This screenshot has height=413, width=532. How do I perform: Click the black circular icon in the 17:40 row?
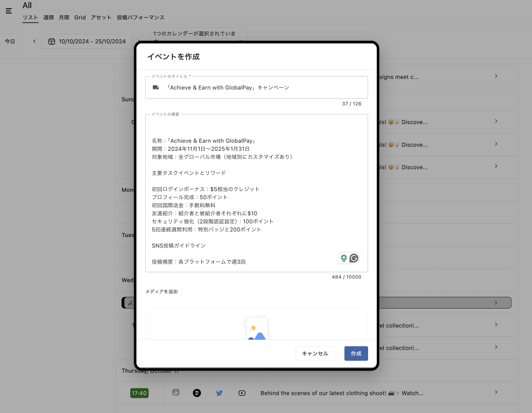click(197, 393)
